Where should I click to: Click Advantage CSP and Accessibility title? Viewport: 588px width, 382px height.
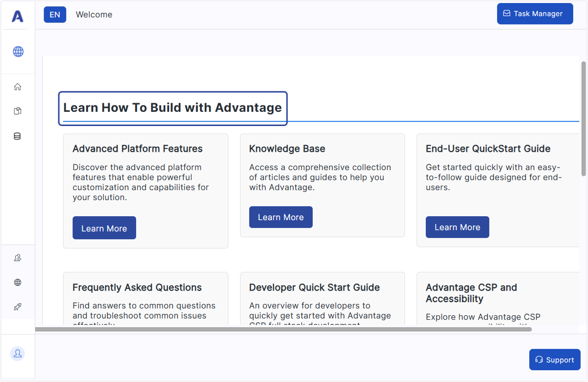pos(471,293)
